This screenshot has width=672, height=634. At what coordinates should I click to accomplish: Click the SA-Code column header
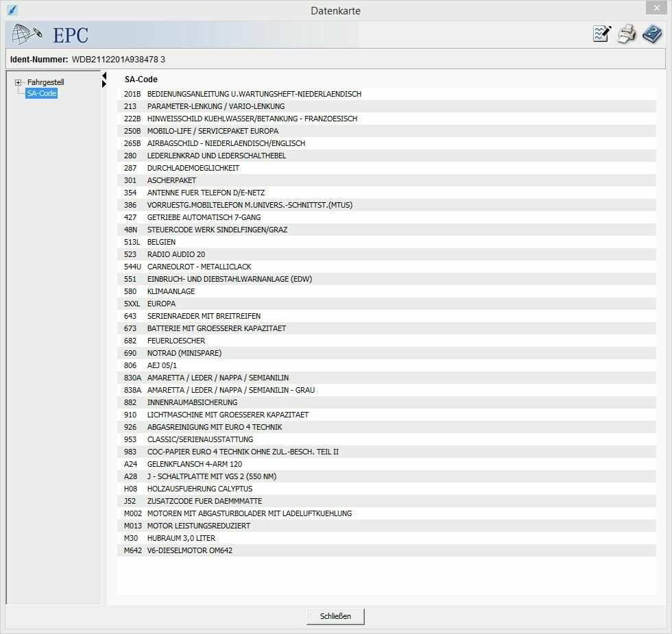click(141, 80)
